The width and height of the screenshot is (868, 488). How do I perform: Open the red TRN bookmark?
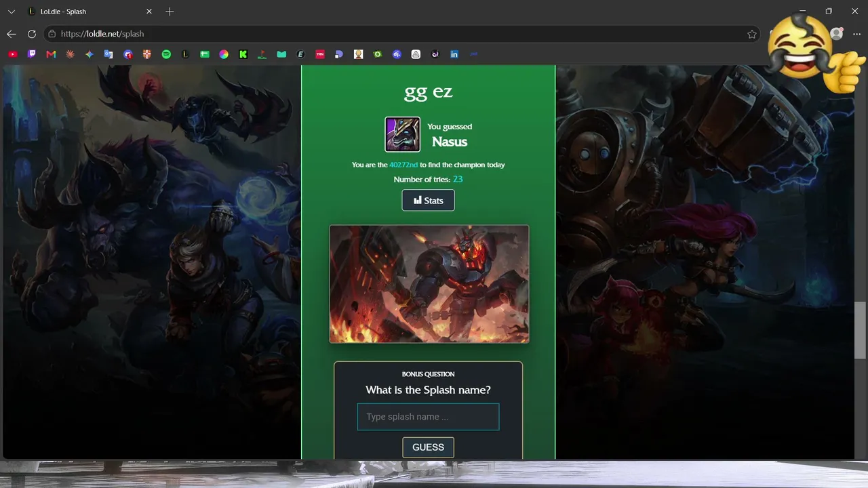tap(320, 54)
